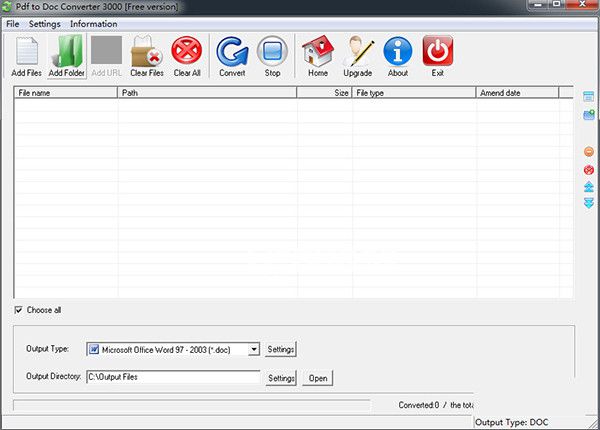This screenshot has height=430, width=600.
Task: Click the Output Directory path field
Action: pyautogui.click(x=173, y=377)
